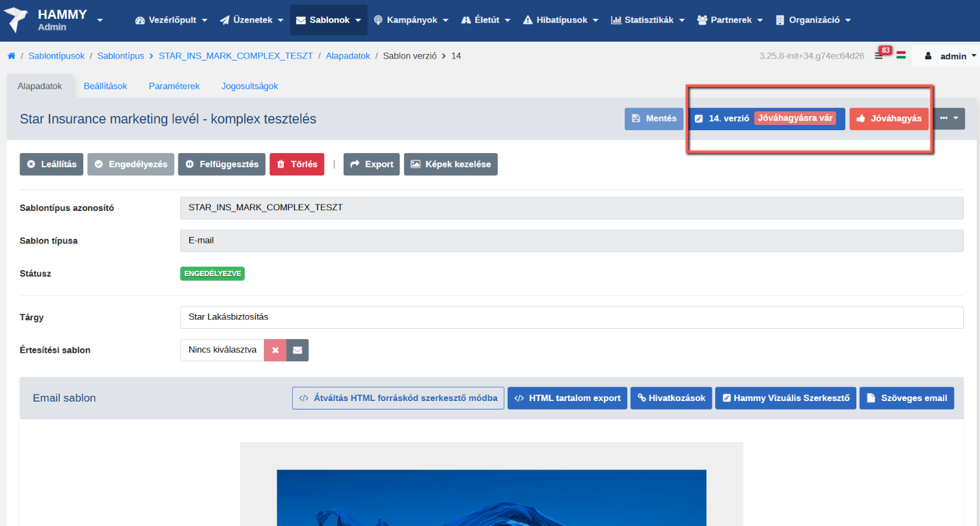Open the notifications list with 83 badge
The width and height of the screenshot is (980, 526).
879,56
